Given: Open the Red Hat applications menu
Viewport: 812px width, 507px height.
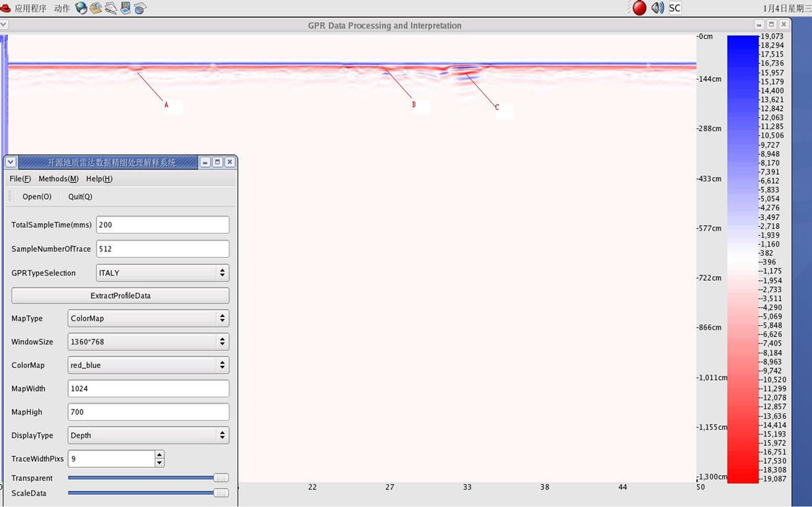Looking at the screenshot, I should point(24,8).
